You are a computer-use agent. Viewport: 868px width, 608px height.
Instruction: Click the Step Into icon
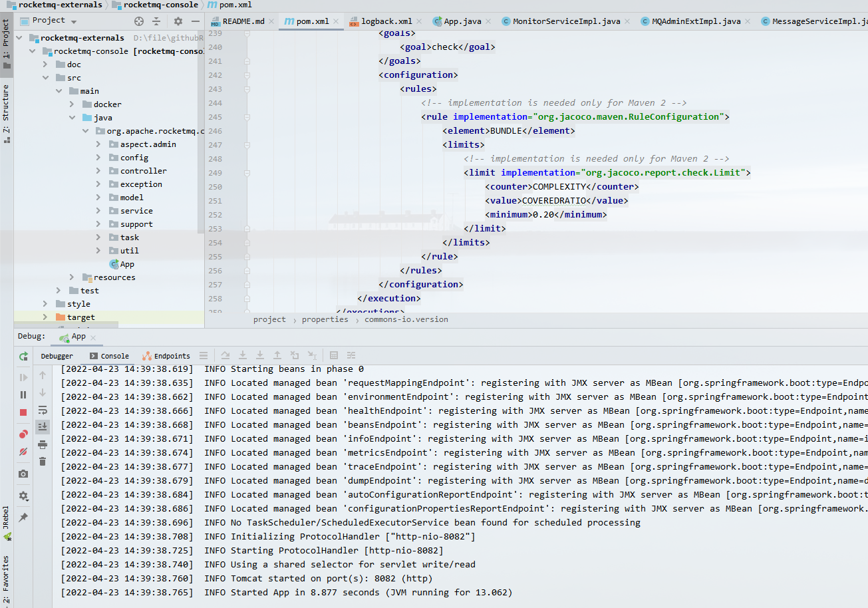(243, 356)
